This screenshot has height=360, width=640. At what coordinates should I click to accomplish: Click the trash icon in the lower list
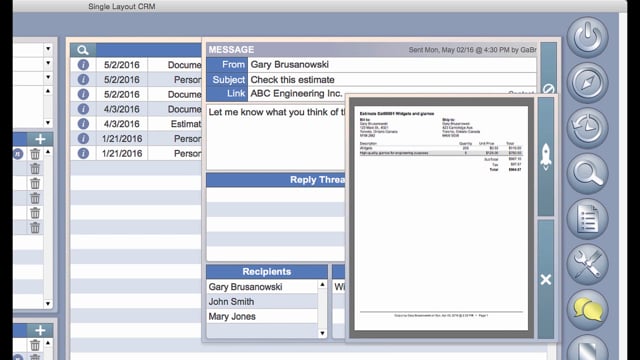[35, 345]
